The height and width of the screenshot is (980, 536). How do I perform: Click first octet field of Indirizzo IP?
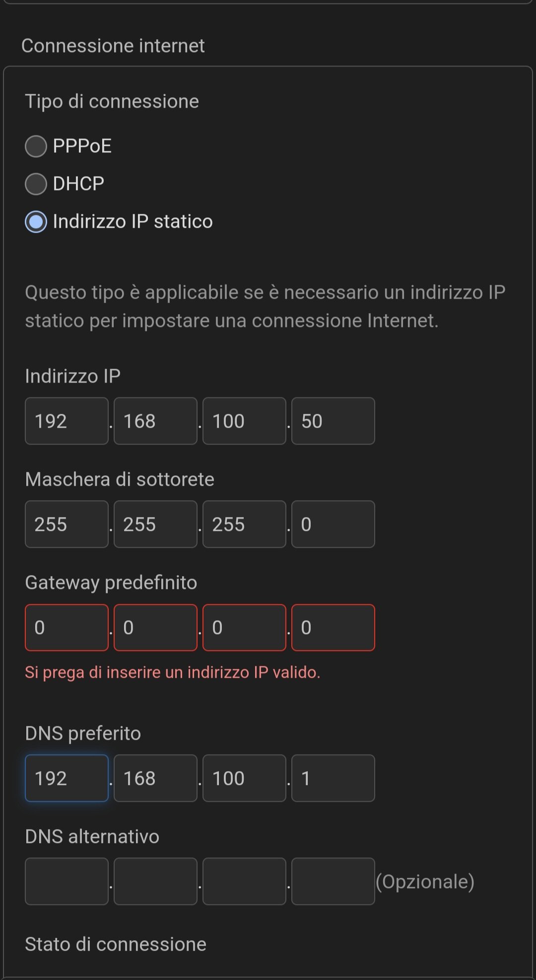pos(67,421)
